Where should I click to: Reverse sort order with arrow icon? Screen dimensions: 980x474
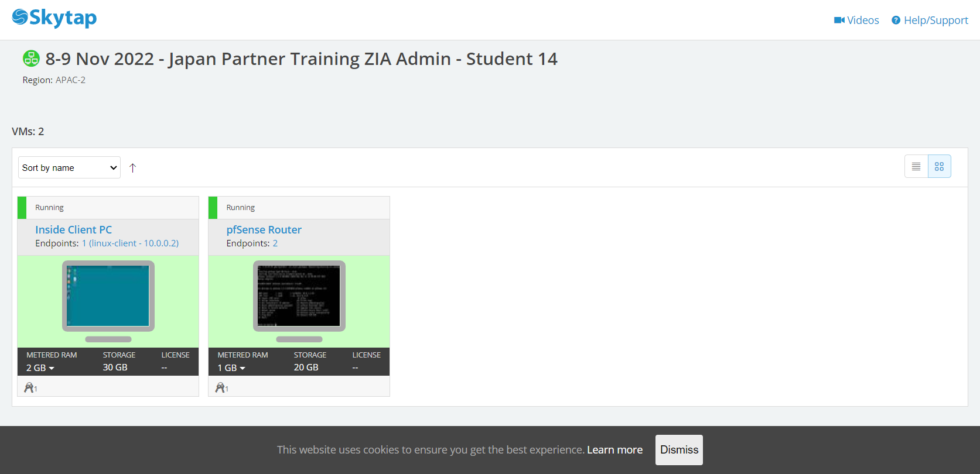tap(133, 168)
